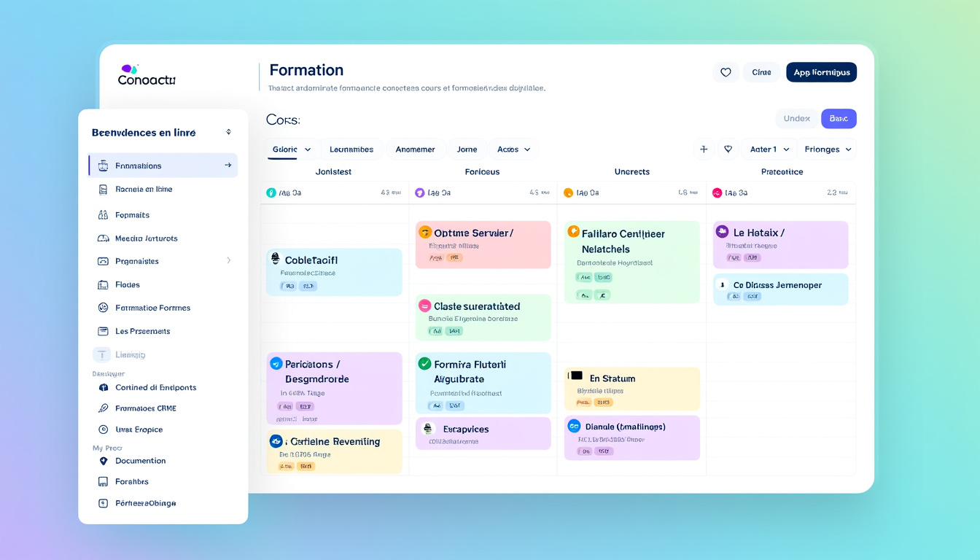Click the blue icon on Dianale card
The image size is (980, 560).
(x=573, y=427)
